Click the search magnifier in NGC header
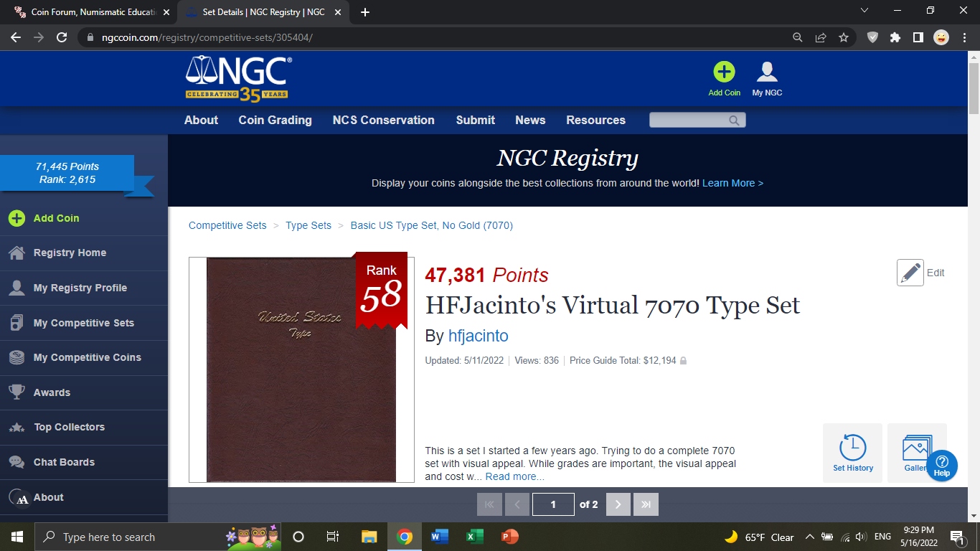Image resolution: width=980 pixels, height=551 pixels. click(x=734, y=121)
